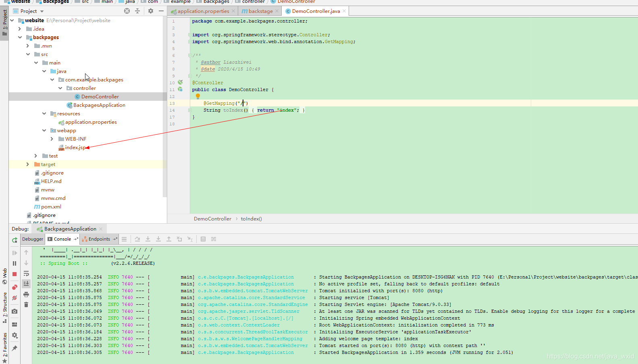The height and width of the screenshot is (364, 638).
Task: Toggle mute breakpoints
Action: [x=15, y=298]
